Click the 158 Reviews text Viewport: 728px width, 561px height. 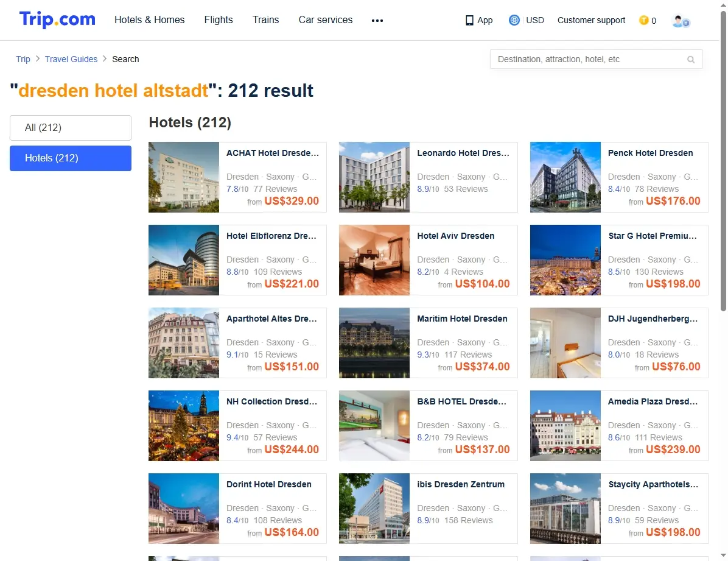pos(468,520)
